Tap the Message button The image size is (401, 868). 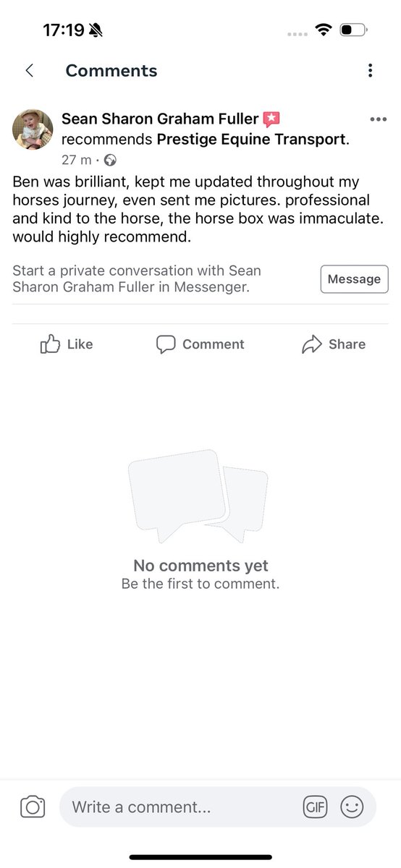tap(354, 279)
